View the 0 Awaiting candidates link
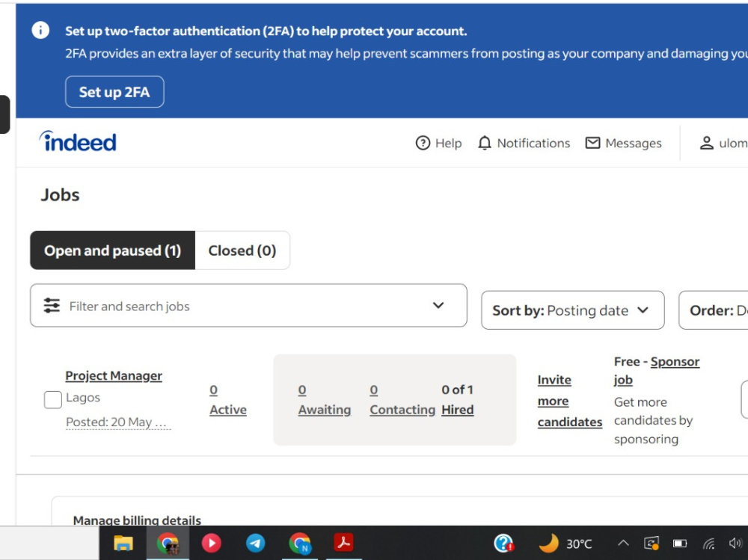The image size is (748, 560). pos(325,400)
